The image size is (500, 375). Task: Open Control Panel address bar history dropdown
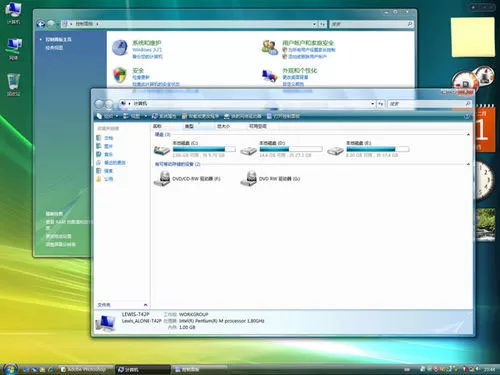click(x=314, y=24)
